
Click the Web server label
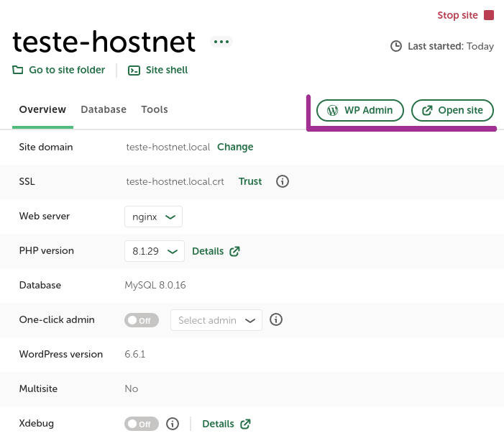pos(45,216)
